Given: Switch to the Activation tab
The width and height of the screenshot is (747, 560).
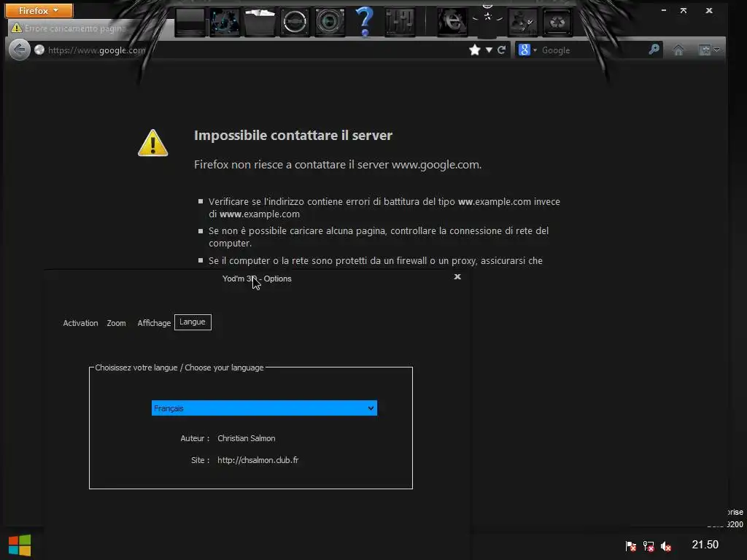Looking at the screenshot, I should point(80,323).
